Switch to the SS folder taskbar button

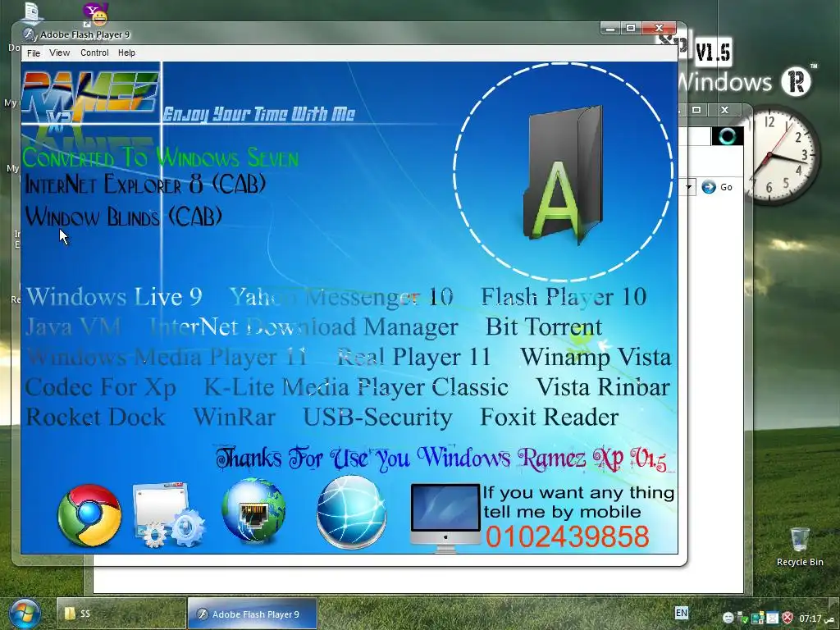click(x=121, y=614)
